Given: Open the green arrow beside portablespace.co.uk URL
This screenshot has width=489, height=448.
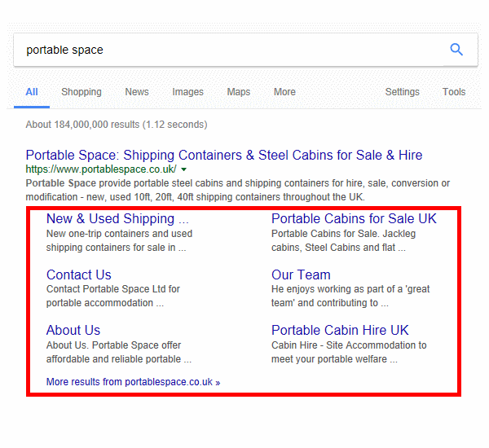Looking at the screenshot, I should click(184, 169).
